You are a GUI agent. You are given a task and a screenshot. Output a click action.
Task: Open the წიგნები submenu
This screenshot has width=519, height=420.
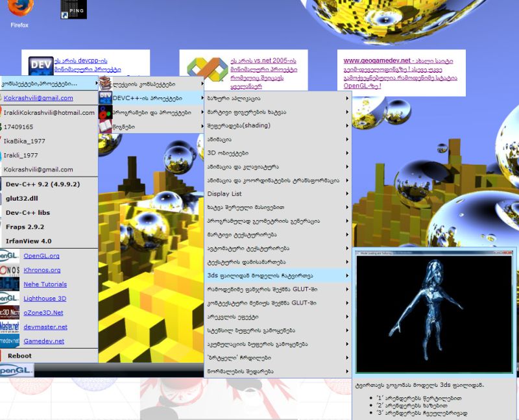tap(151, 127)
